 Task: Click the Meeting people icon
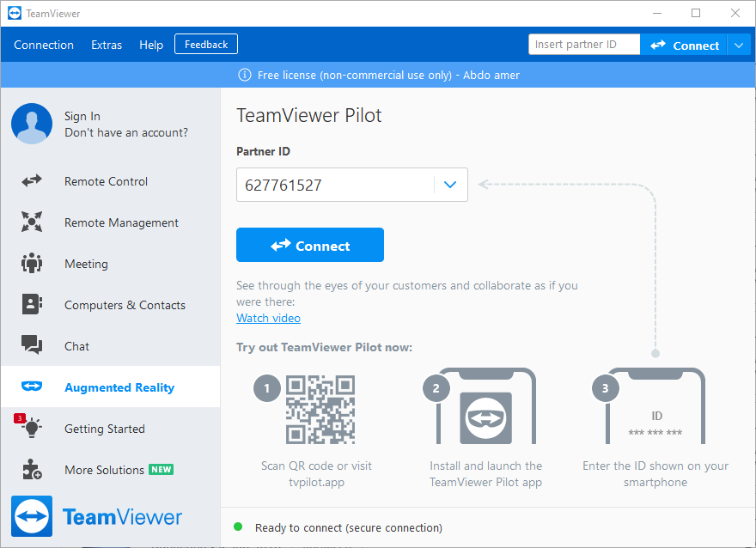coord(32,263)
